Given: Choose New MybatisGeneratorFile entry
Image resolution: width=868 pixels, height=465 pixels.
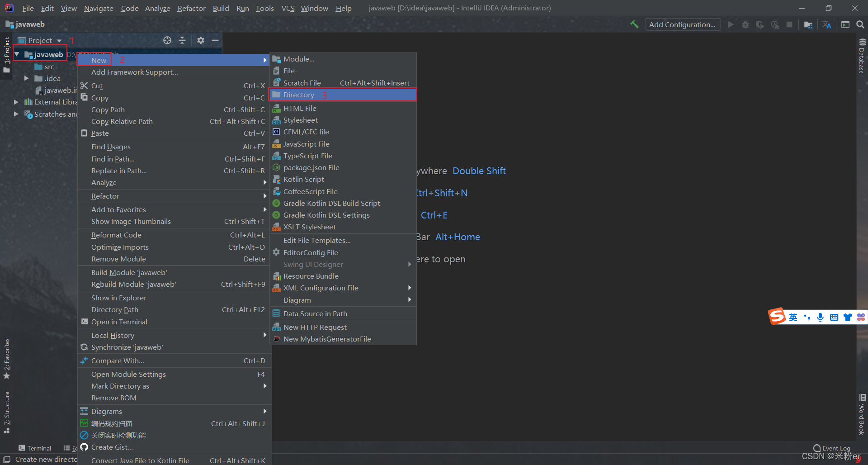Looking at the screenshot, I should [343, 339].
